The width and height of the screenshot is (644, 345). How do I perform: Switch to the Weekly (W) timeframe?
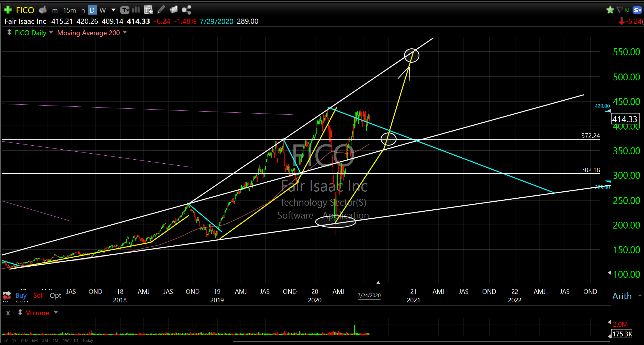(103, 10)
